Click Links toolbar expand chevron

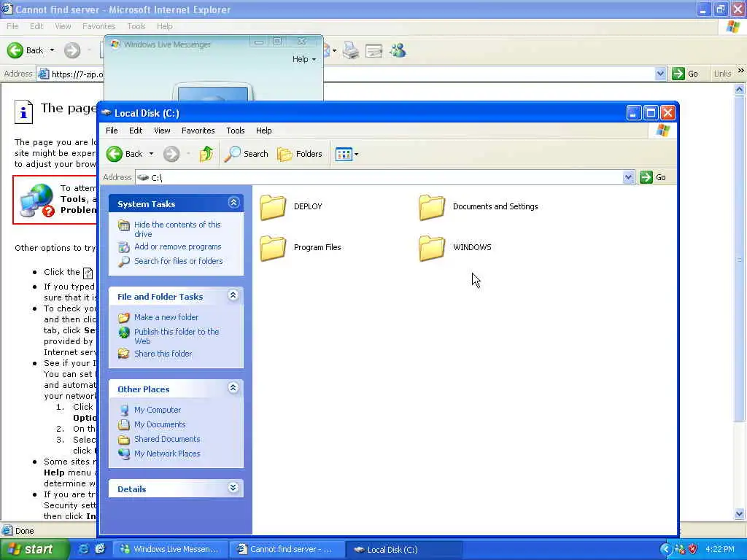(741, 71)
